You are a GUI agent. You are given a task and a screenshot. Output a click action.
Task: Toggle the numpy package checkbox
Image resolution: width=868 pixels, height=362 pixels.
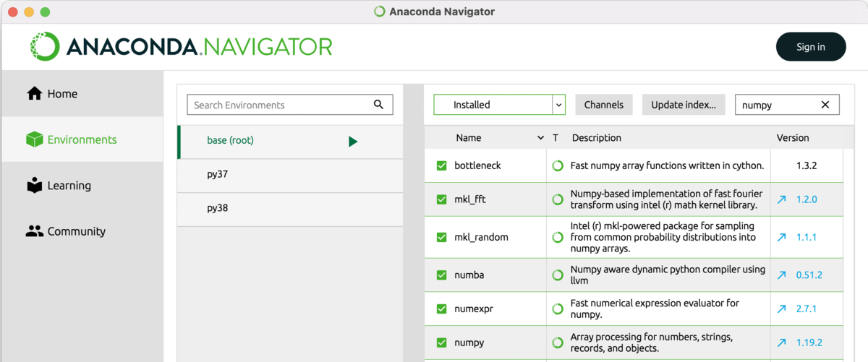point(442,342)
